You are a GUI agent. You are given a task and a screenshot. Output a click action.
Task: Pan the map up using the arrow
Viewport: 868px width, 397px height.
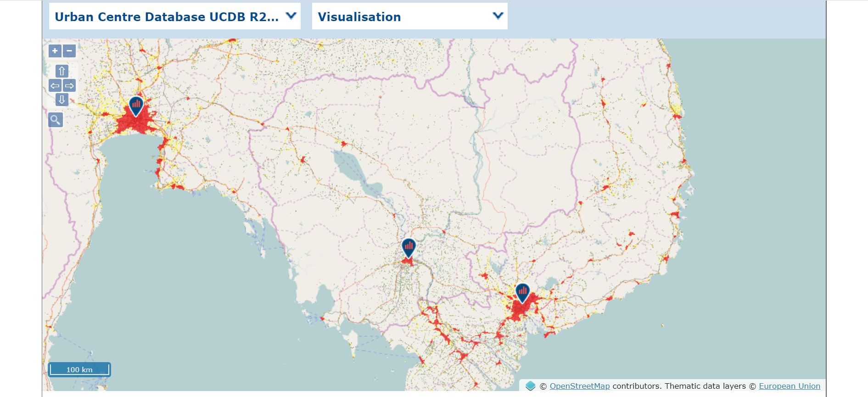point(62,71)
